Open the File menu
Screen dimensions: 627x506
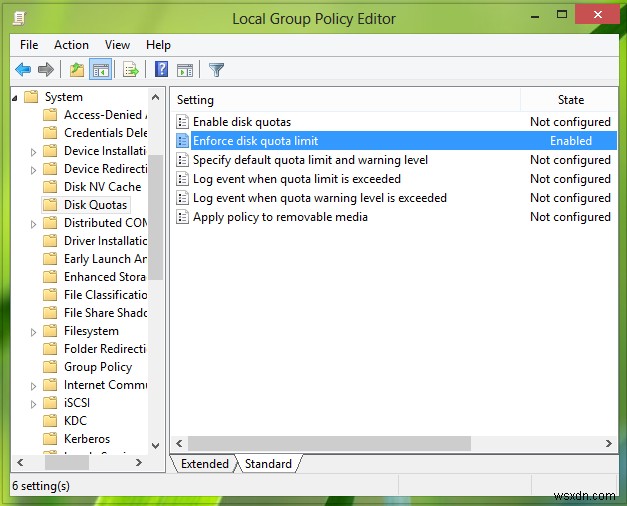pyautogui.click(x=29, y=45)
